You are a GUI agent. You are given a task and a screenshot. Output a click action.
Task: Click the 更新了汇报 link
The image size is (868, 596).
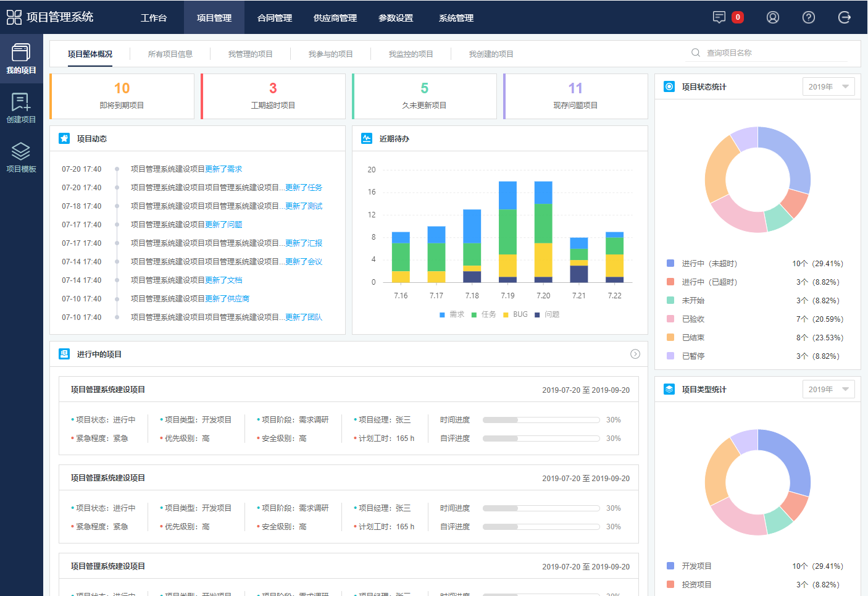(x=304, y=243)
